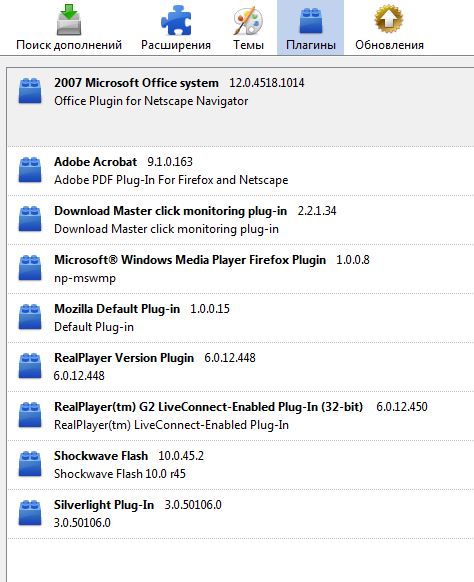Open the Поиск дополнений icon with green arrow
The width and height of the screenshot is (474, 582).
click(x=69, y=19)
